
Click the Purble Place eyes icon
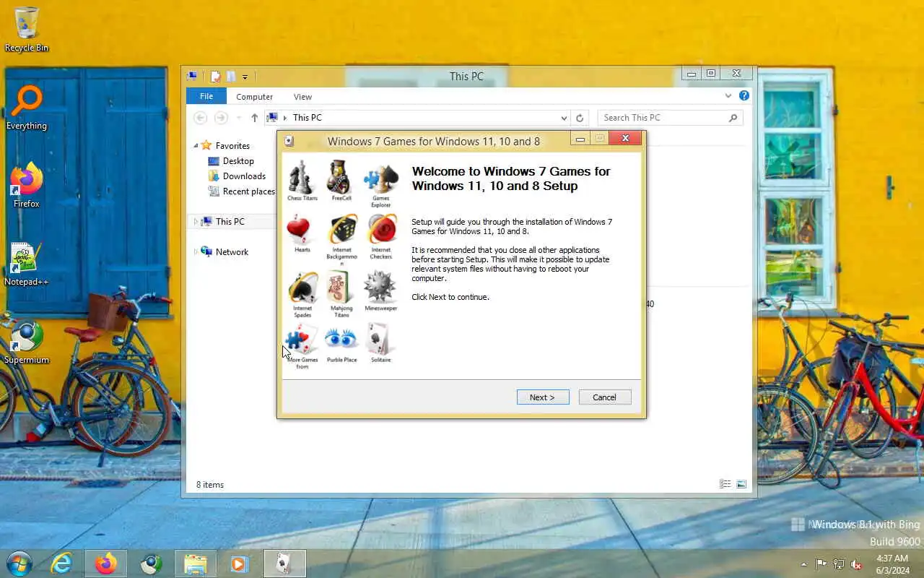(x=341, y=339)
